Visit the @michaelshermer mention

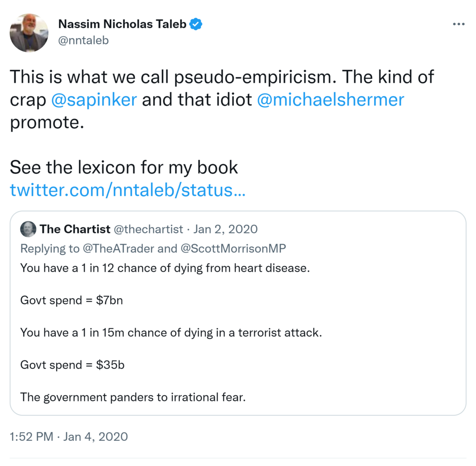(x=330, y=100)
